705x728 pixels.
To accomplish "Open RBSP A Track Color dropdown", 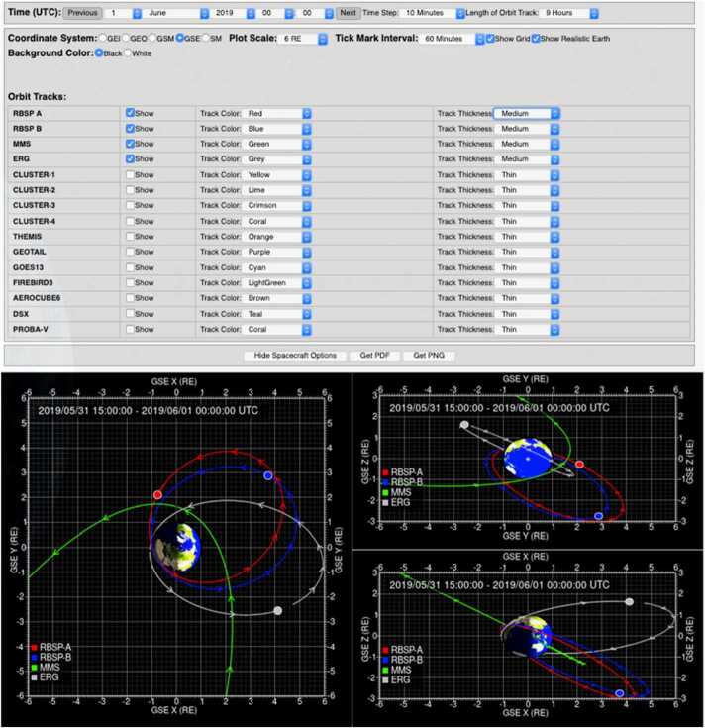I will coord(277,114).
